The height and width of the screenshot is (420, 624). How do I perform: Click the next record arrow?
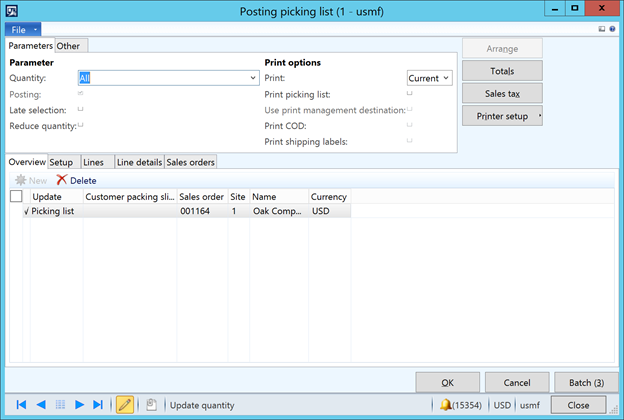tap(79, 405)
